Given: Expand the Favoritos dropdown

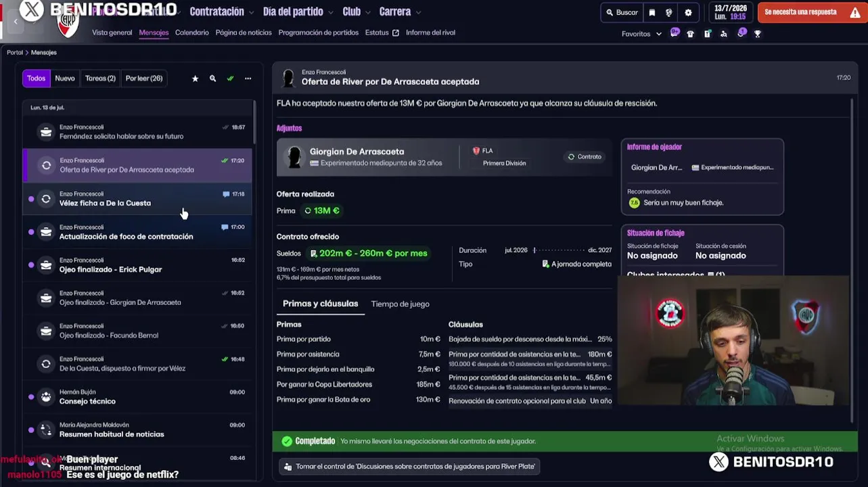Looking at the screenshot, I should [x=641, y=34].
